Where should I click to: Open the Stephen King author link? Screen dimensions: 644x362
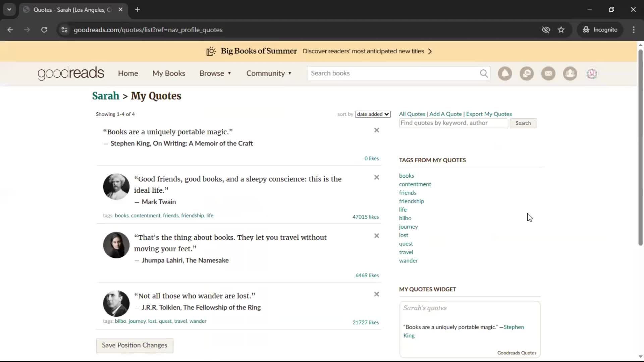[x=130, y=143]
